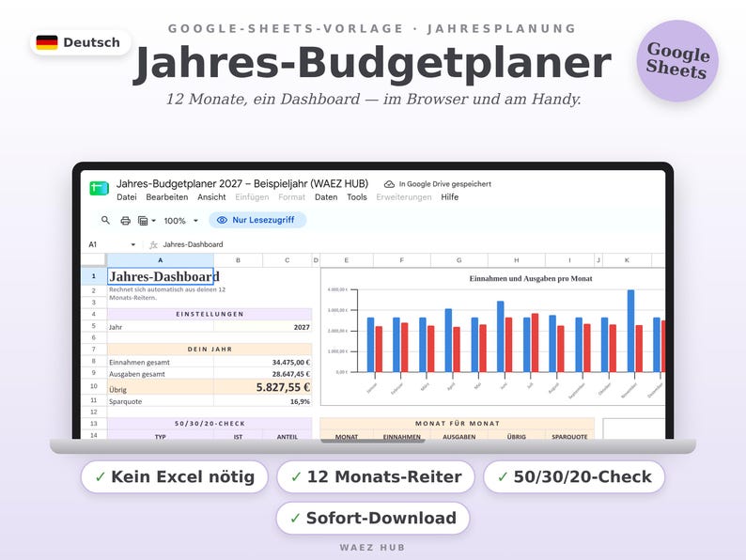Click the EINSTELLUNGEN section header
This screenshot has height=560, width=746.
[x=210, y=314]
